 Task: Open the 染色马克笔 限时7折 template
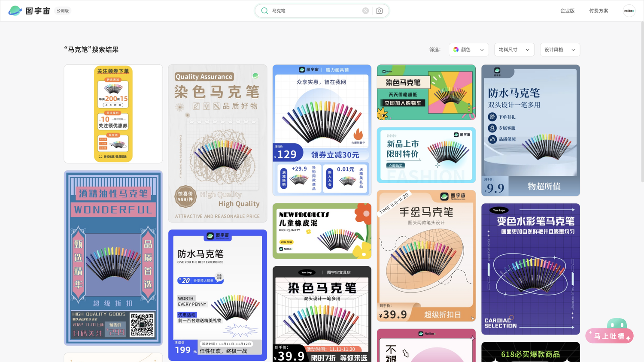(x=322, y=314)
